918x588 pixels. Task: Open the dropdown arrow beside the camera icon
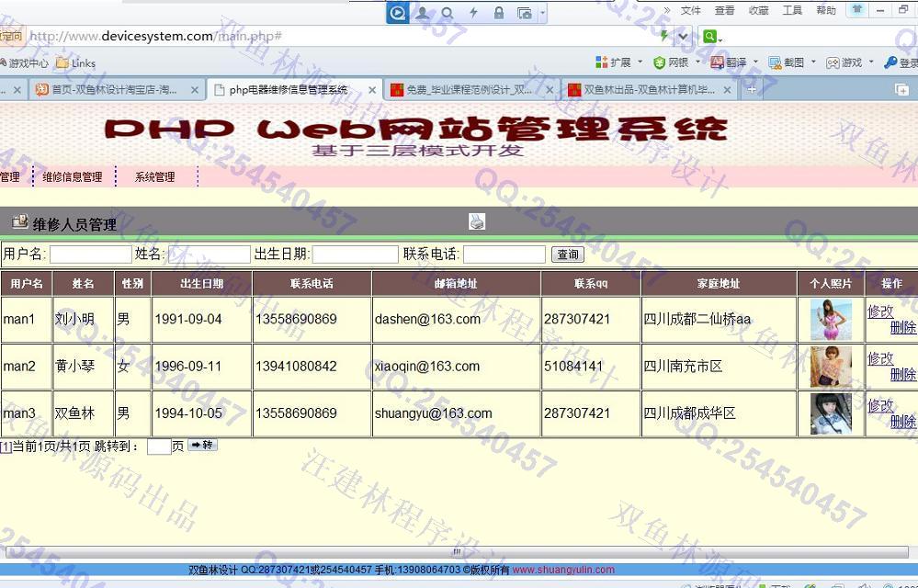542,13
